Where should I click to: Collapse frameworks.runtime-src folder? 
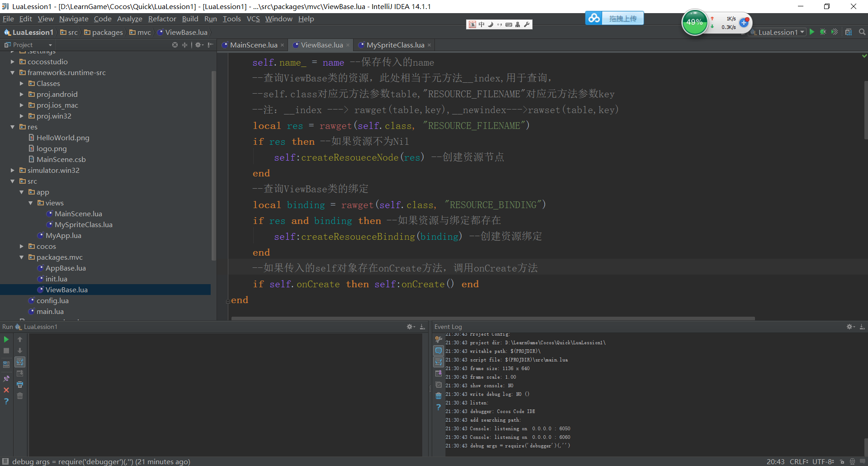pos(13,73)
